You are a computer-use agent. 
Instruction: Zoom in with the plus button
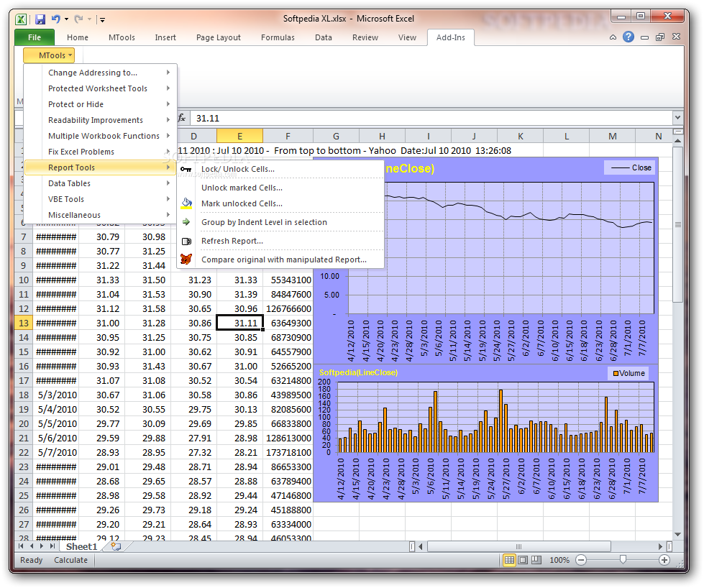pos(664,560)
